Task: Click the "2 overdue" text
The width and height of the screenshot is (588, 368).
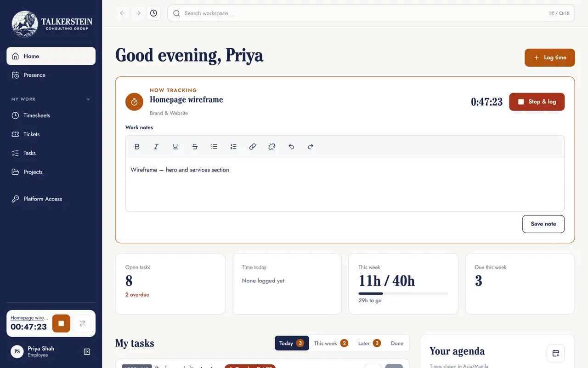Action: [137, 295]
